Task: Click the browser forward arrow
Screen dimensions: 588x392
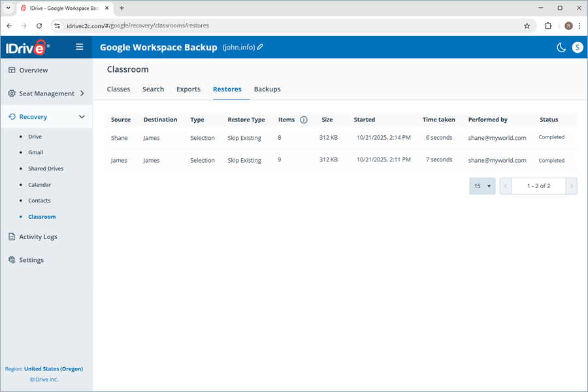Action: (24, 25)
